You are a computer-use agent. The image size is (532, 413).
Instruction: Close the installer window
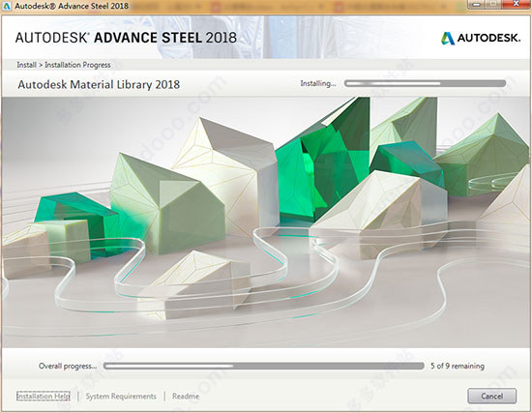click(516, 4)
